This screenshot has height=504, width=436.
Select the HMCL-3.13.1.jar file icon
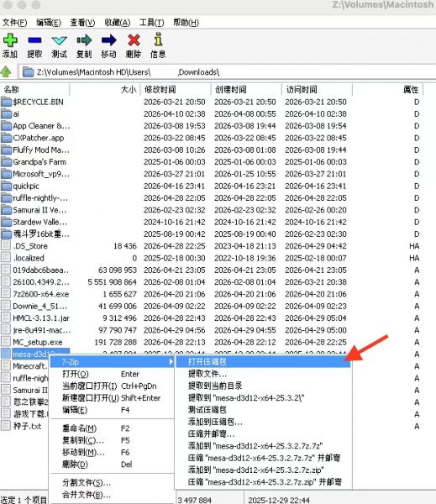click(x=6, y=318)
